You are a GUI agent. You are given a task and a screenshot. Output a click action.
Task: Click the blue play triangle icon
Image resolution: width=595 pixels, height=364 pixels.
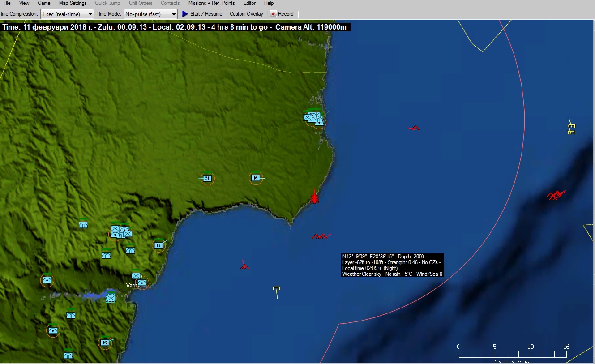tap(185, 14)
